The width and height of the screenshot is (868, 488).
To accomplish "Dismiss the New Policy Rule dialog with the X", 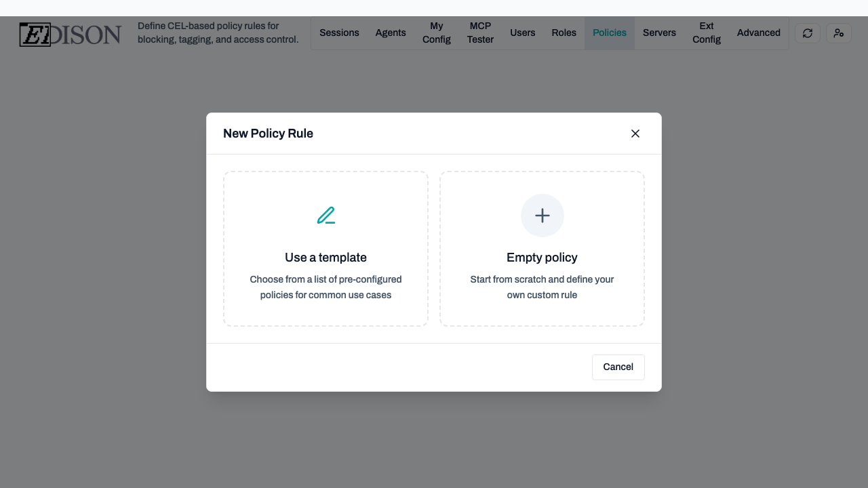I will [x=635, y=134].
